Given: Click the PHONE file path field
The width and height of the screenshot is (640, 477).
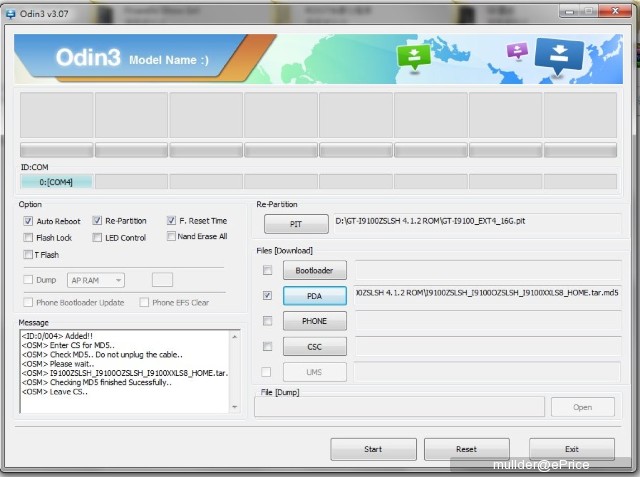Looking at the screenshot, I should 488,321.
